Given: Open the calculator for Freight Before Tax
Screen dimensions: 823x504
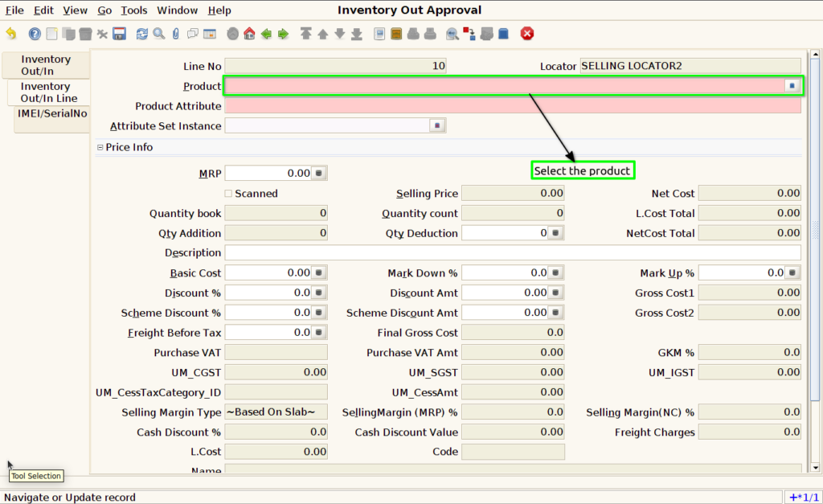Looking at the screenshot, I should click(318, 332).
